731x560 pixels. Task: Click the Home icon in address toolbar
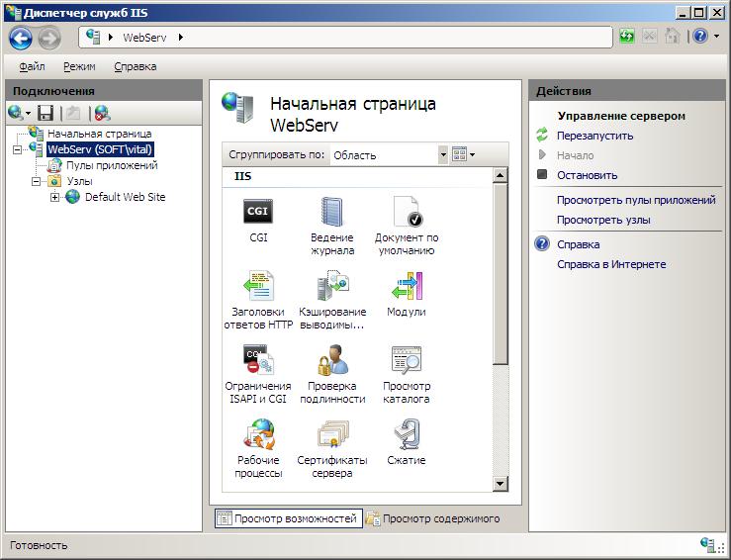[672, 36]
